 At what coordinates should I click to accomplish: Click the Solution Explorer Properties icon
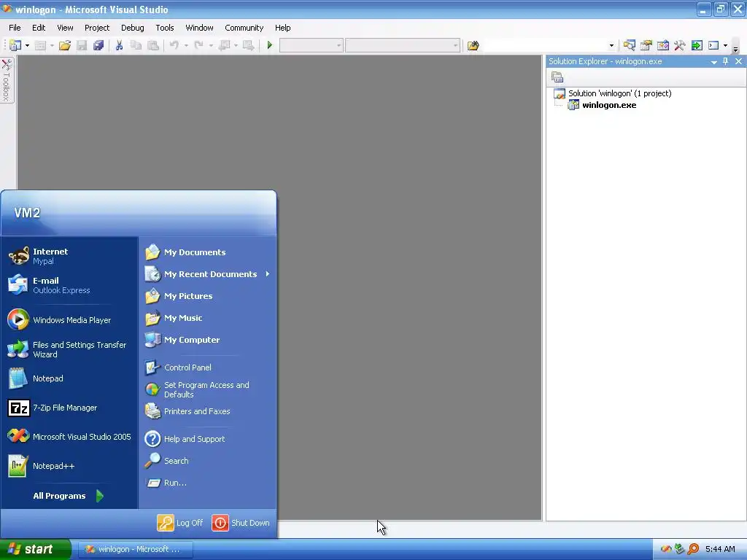click(x=557, y=77)
